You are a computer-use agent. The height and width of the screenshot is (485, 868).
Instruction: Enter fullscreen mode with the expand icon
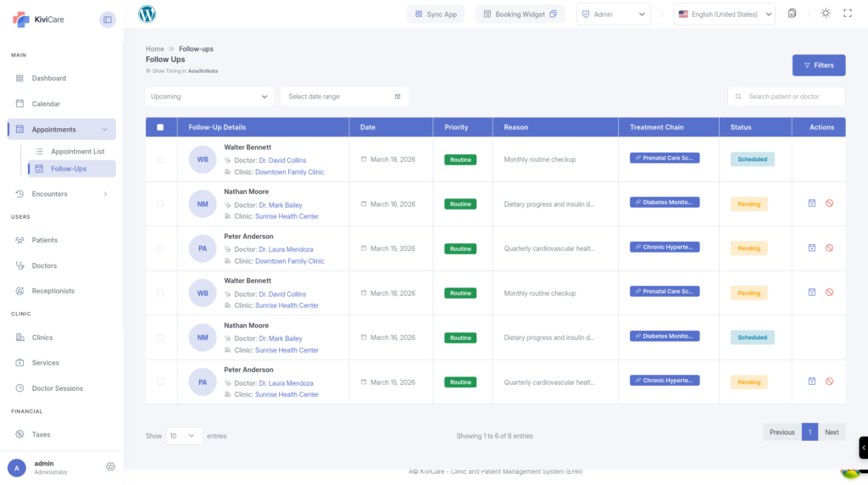click(848, 14)
